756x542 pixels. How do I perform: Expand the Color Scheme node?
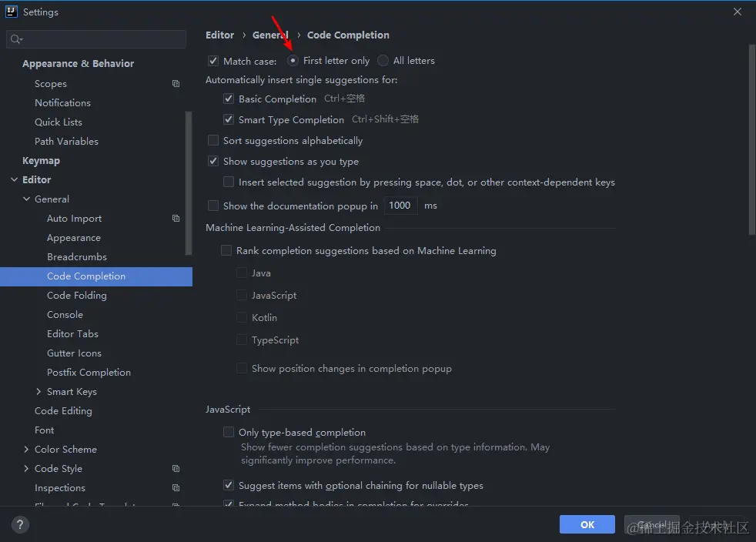[x=26, y=449]
